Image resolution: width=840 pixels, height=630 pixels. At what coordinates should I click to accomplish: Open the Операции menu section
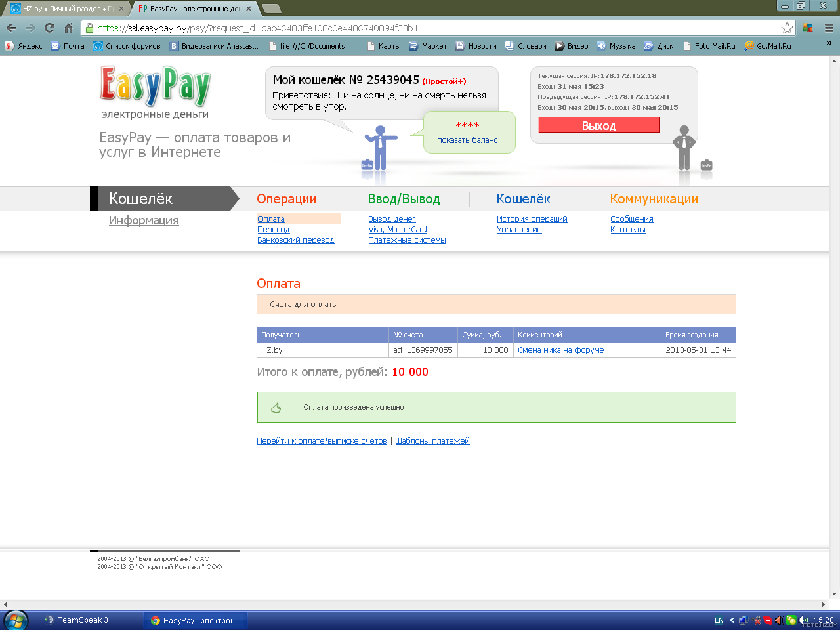[286, 199]
